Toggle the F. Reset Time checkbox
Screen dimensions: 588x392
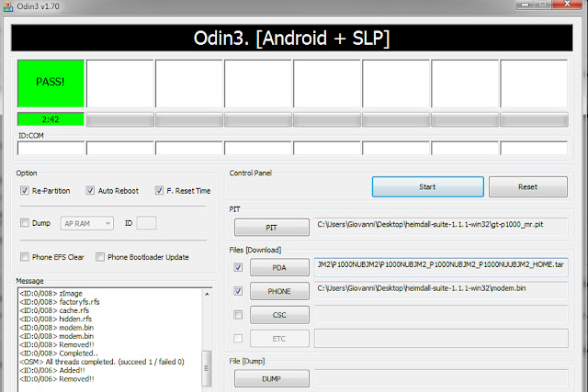click(159, 190)
